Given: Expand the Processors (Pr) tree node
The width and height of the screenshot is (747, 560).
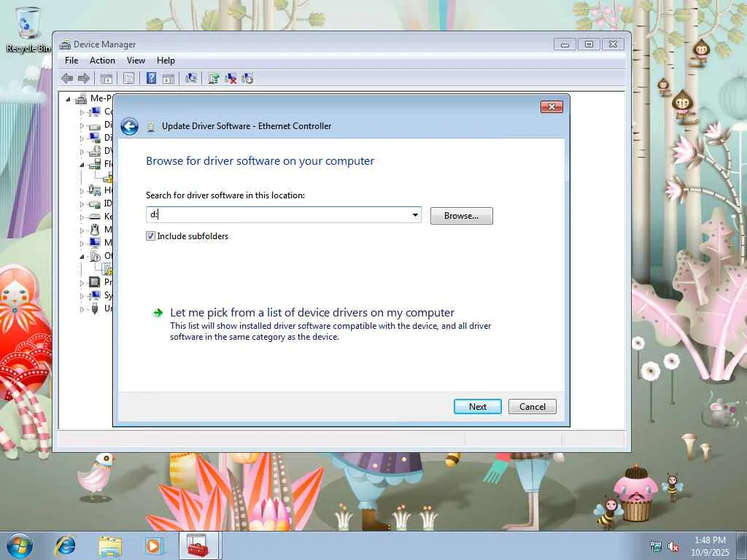Looking at the screenshot, I should coord(82,283).
